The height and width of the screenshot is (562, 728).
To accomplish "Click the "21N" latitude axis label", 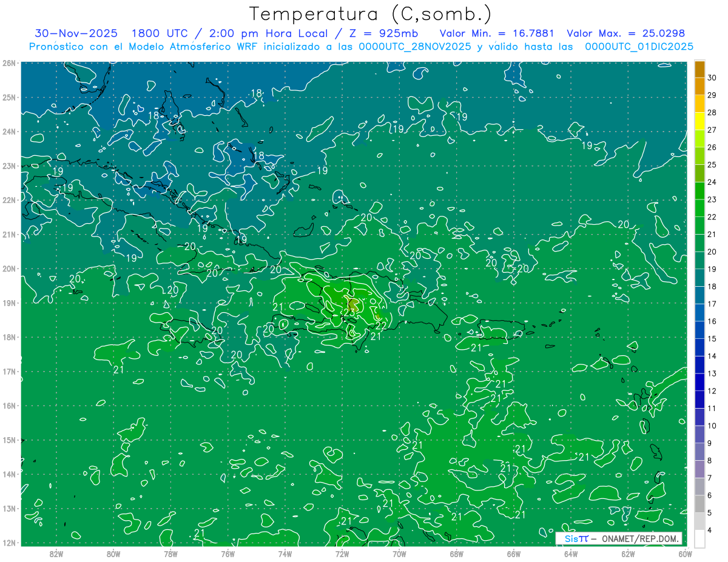I will pyautogui.click(x=9, y=234).
